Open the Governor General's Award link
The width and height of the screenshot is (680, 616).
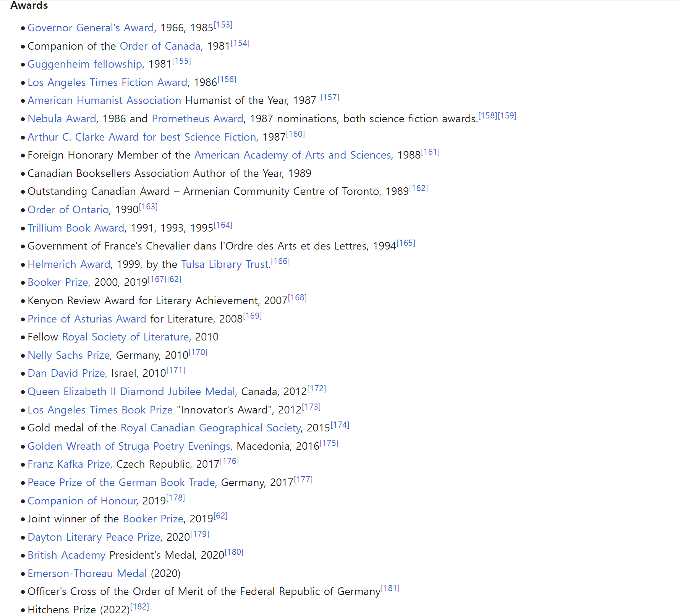click(91, 28)
